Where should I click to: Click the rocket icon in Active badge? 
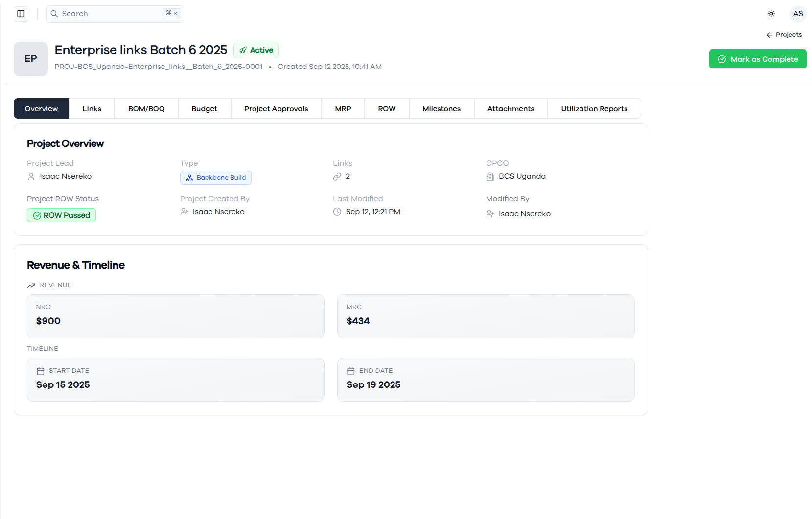pos(243,50)
